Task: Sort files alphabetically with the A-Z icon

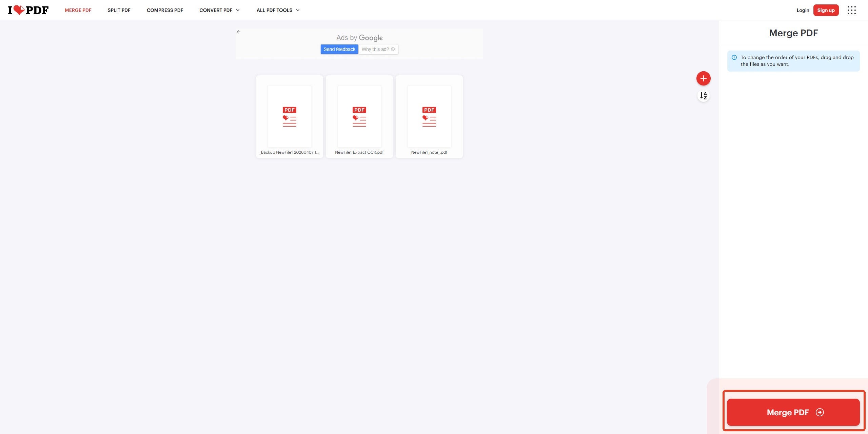Action: (x=703, y=96)
